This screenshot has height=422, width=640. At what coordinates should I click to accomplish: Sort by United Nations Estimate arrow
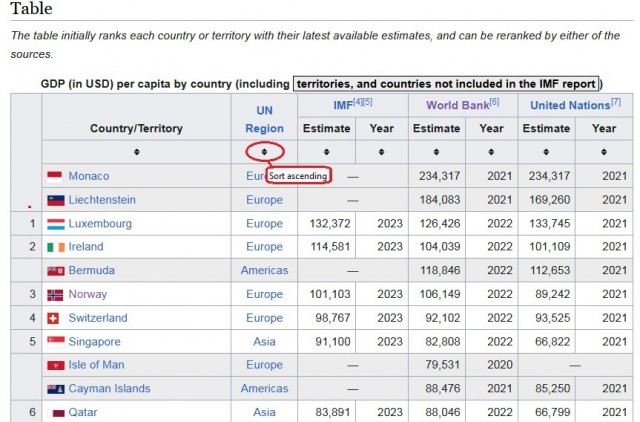click(546, 152)
